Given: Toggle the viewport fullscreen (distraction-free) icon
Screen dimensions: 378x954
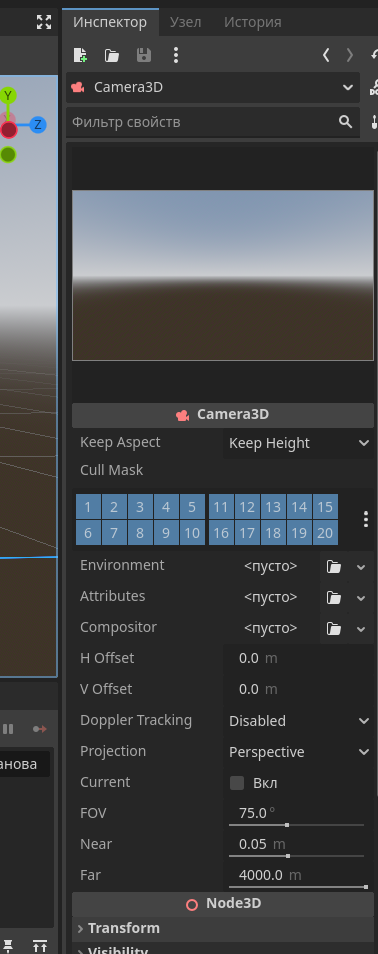Looking at the screenshot, I should tap(44, 23).
